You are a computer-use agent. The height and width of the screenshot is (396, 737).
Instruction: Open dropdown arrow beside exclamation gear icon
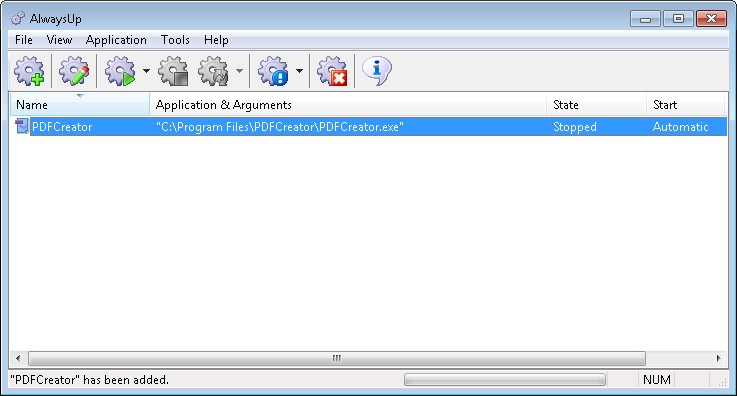[299, 71]
